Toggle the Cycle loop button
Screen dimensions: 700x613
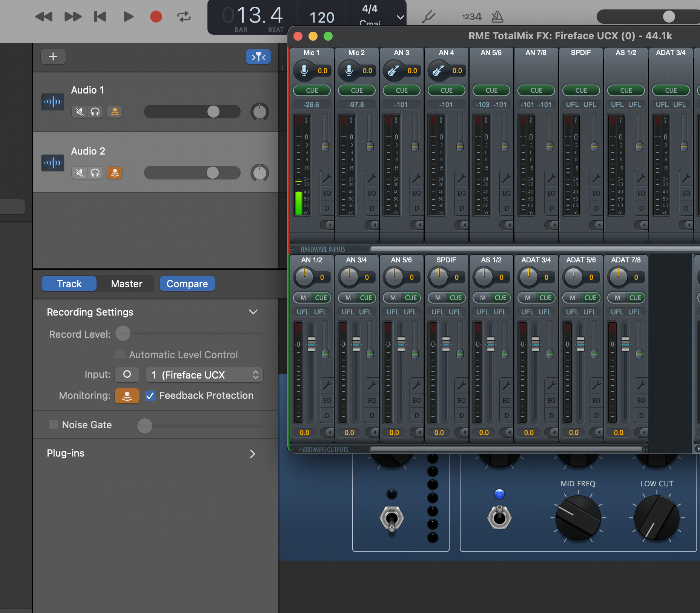[184, 17]
